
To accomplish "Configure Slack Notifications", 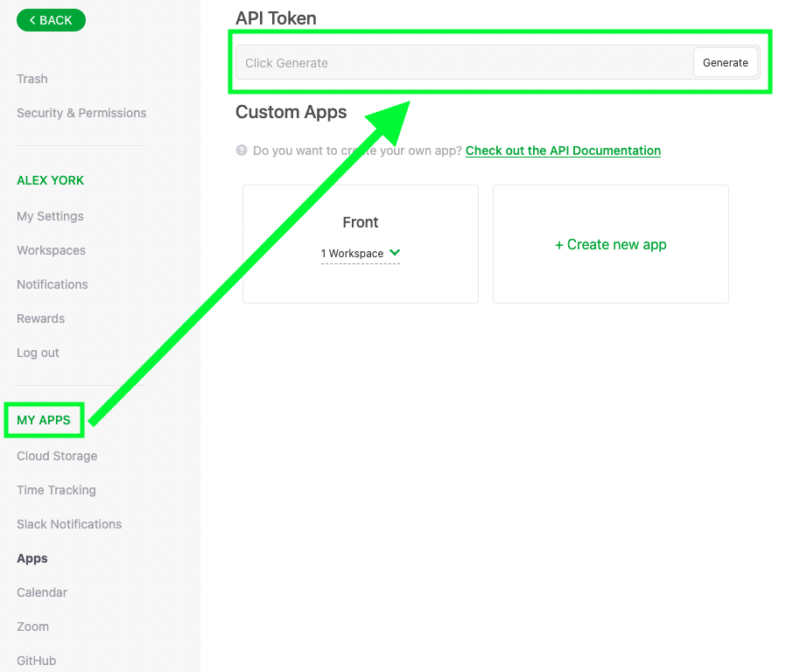I will [69, 524].
